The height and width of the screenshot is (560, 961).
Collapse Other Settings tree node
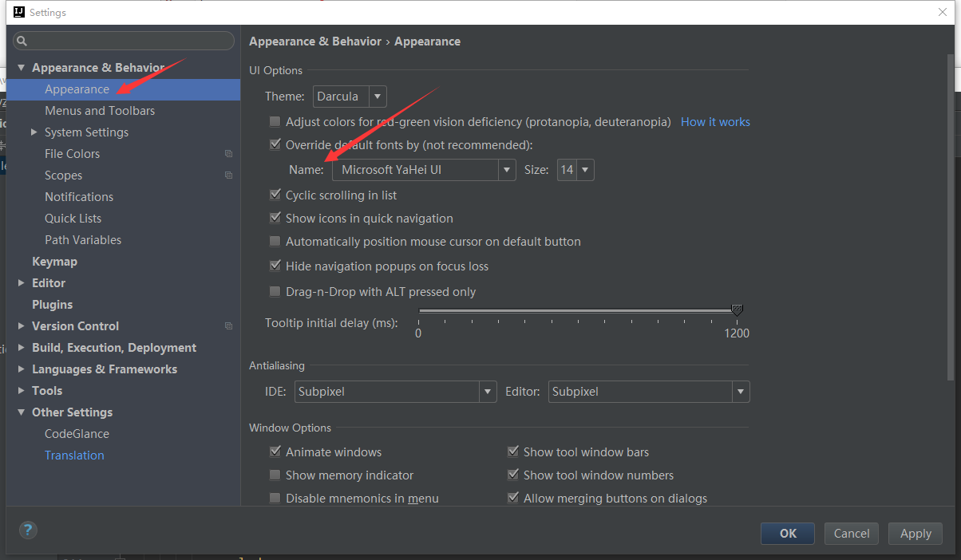pos(22,412)
